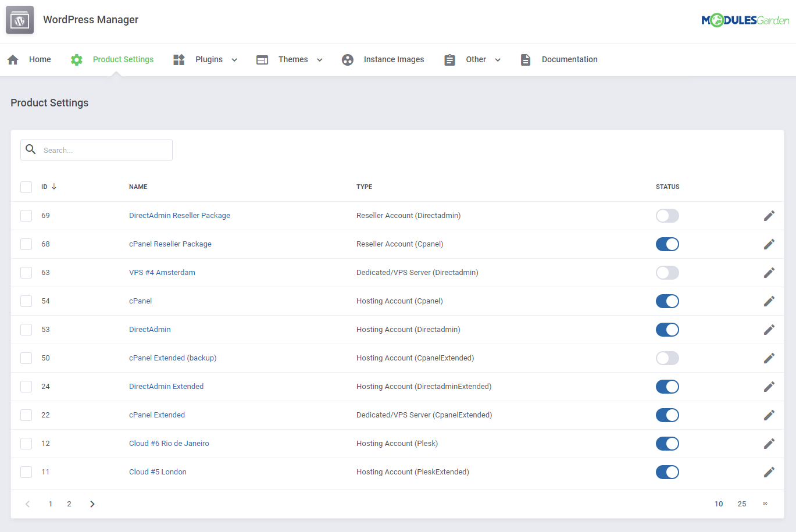796x532 pixels.
Task: Check the row checkbox for VPS #4 Amsterdam
Action: click(26, 272)
